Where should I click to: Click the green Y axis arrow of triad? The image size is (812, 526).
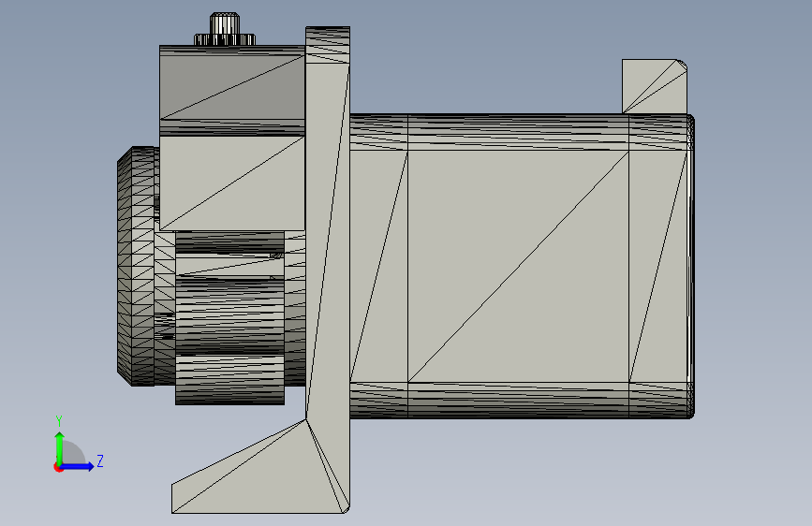coord(60,448)
